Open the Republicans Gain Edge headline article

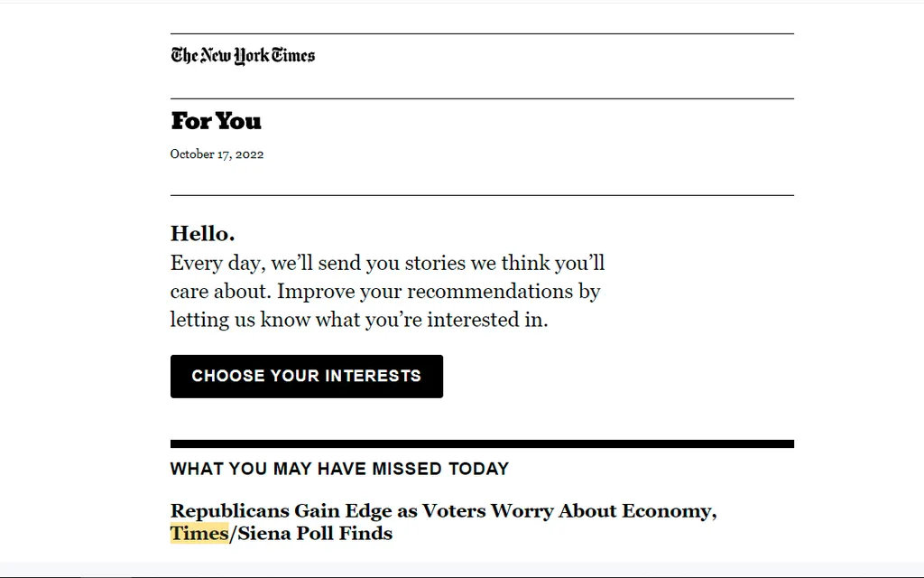tap(442, 511)
